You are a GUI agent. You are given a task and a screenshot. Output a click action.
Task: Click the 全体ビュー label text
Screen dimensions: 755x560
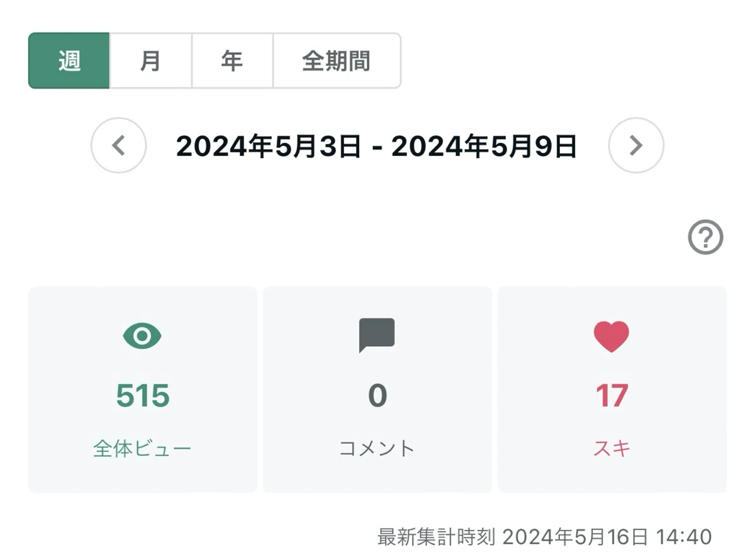click(142, 449)
